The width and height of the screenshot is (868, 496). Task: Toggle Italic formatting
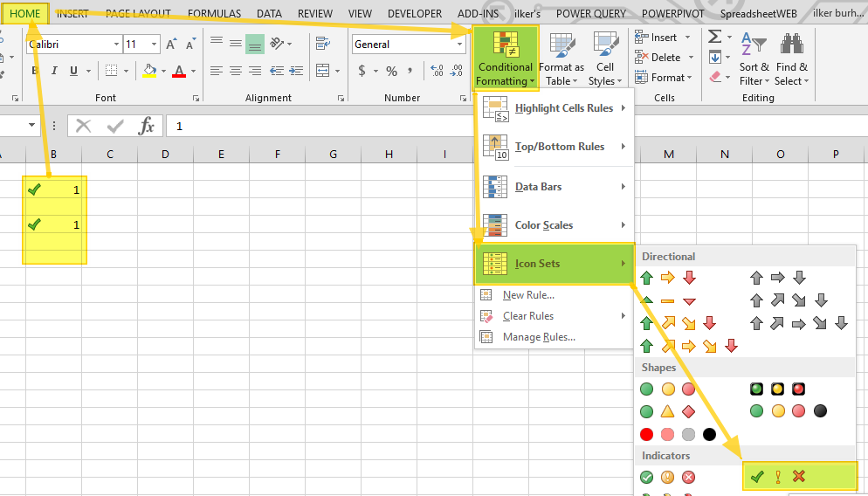pyautogui.click(x=54, y=71)
